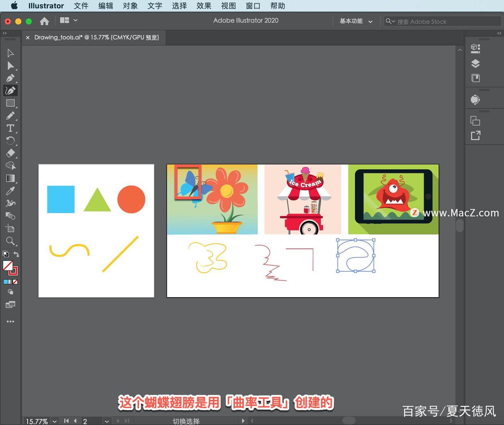This screenshot has width=504, height=425.
Task: Select the Selection tool arrow
Action: click(11, 53)
